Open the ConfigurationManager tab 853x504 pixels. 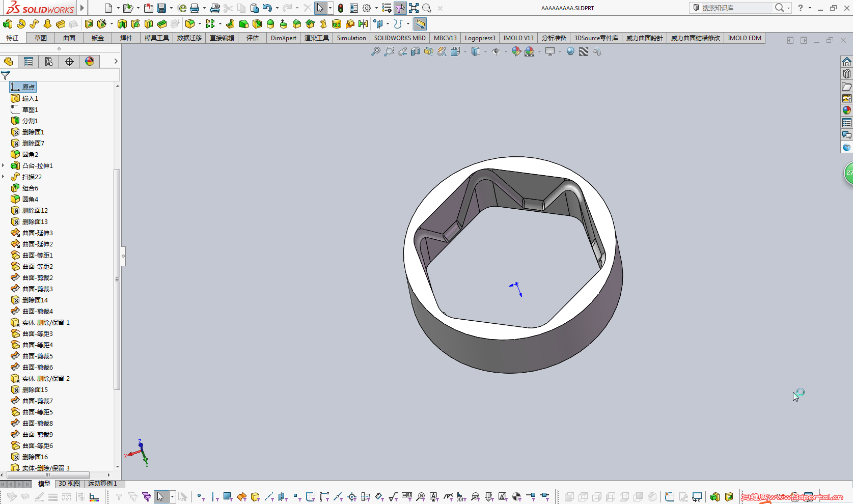[49, 62]
